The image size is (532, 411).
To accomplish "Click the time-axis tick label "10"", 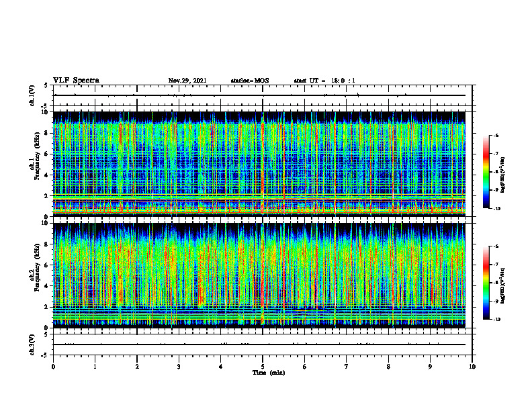I will 472,367.
